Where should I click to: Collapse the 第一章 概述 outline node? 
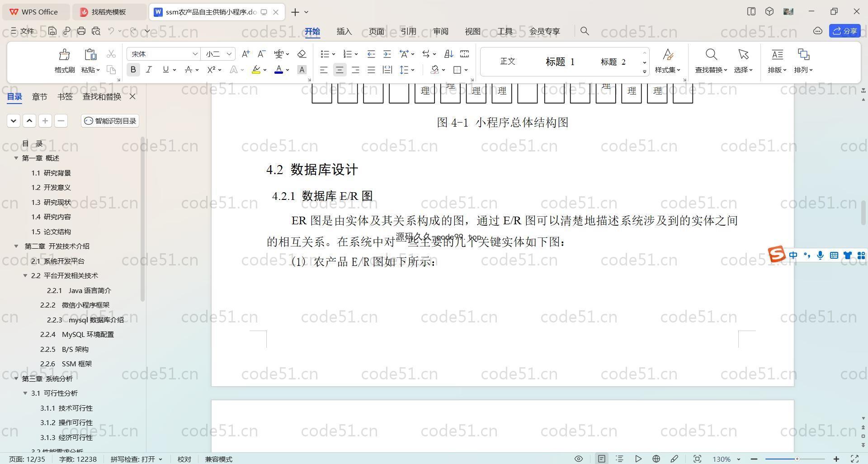pyautogui.click(x=16, y=158)
